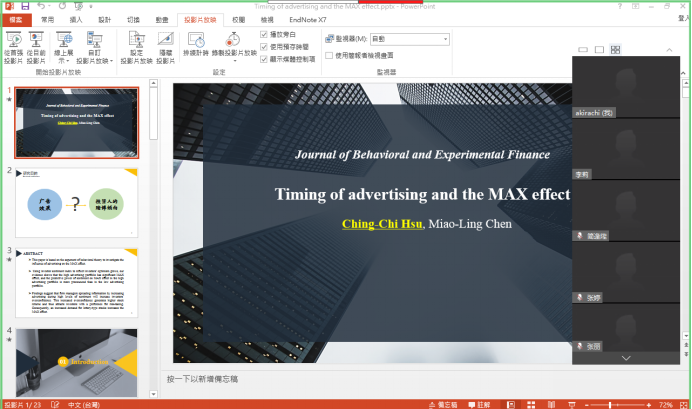Open Customize Quick Access Toolbar dropdown
The width and height of the screenshot is (692, 409).
point(91,7)
